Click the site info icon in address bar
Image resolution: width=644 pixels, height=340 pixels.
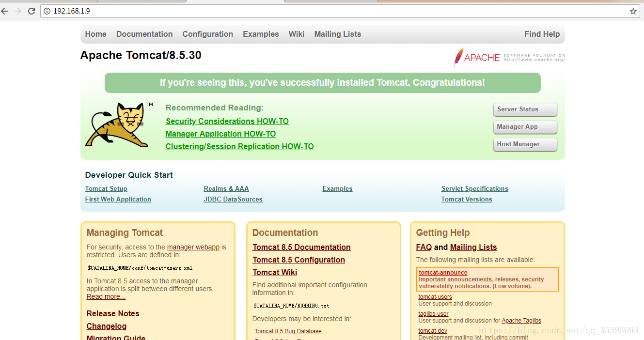point(47,11)
